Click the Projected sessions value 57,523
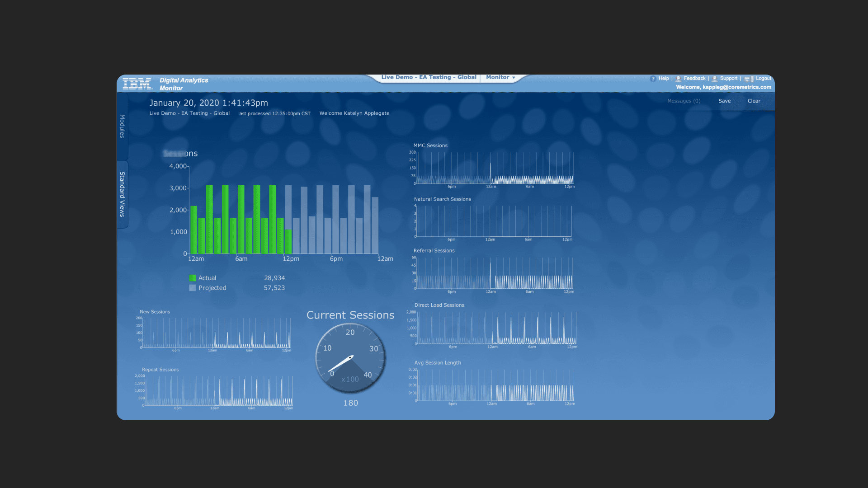 (x=274, y=288)
